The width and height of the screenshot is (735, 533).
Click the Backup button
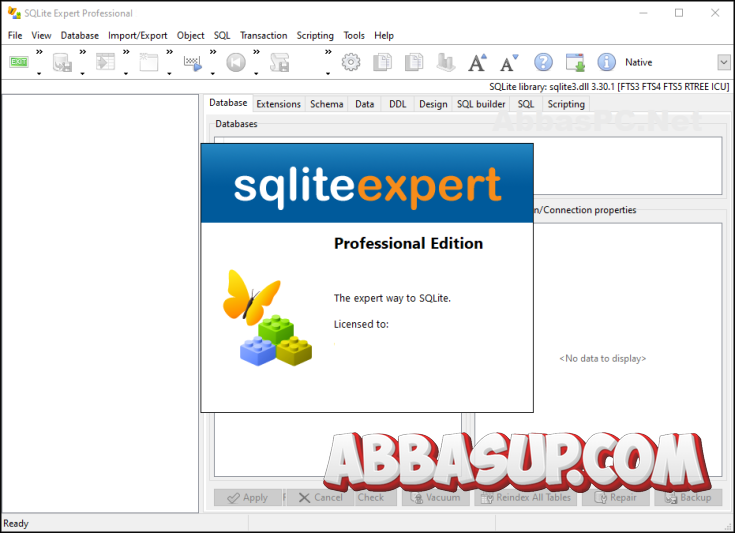pyautogui.click(x=687, y=497)
